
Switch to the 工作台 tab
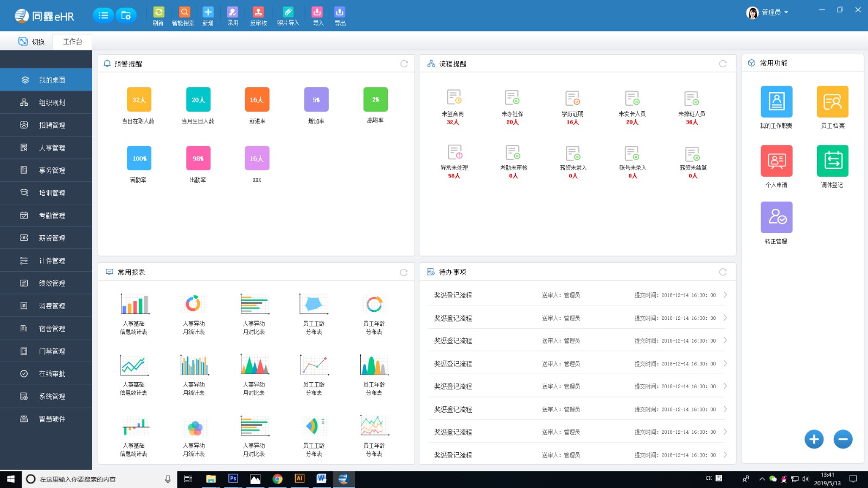click(72, 42)
